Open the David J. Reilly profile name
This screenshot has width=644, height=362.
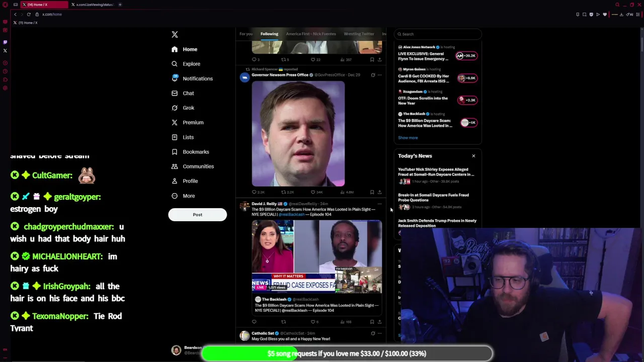pyautogui.click(x=264, y=204)
